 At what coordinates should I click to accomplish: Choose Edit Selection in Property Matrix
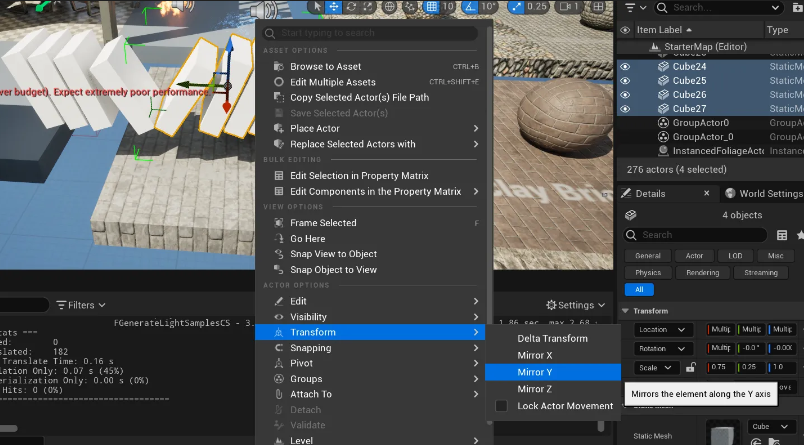coord(370,176)
